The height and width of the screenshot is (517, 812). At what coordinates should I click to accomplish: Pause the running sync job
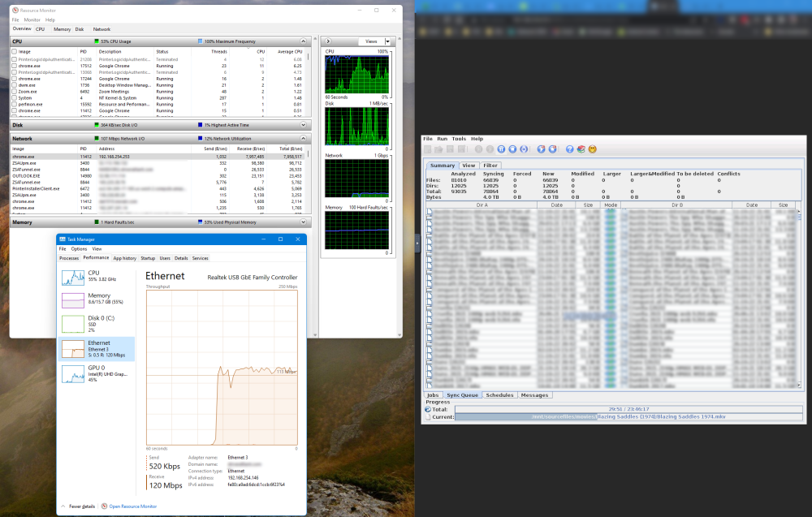[501, 149]
